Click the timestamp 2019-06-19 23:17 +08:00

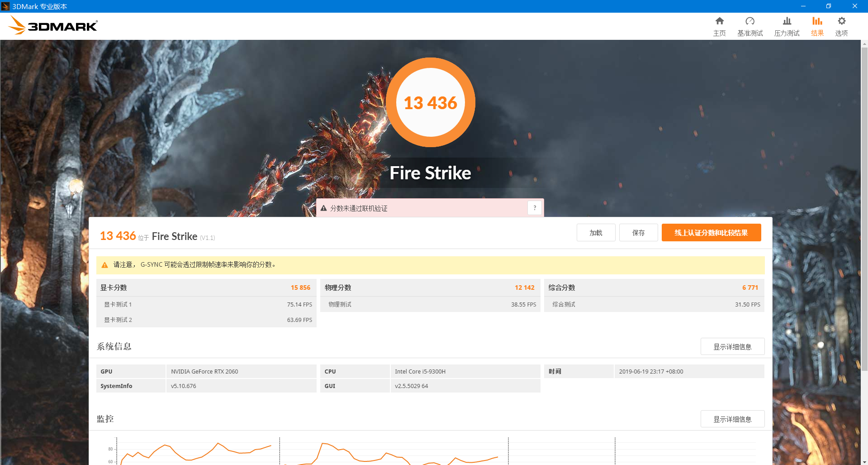pyautogui.click(x=651, y=371)
